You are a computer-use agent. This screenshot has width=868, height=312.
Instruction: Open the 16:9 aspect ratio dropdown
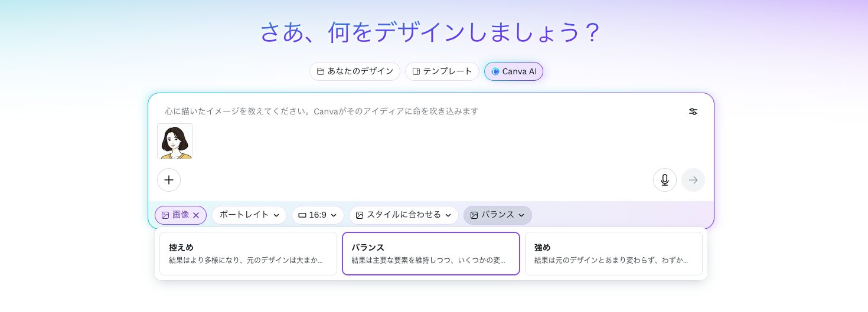pyautogui.click(x=318, y=215)
